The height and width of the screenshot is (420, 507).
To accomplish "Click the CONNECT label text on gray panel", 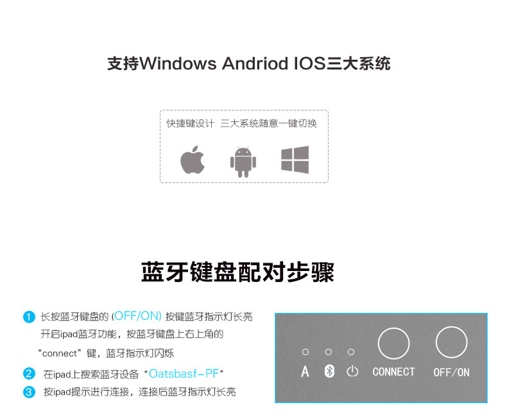I will (x=393, y=372).
